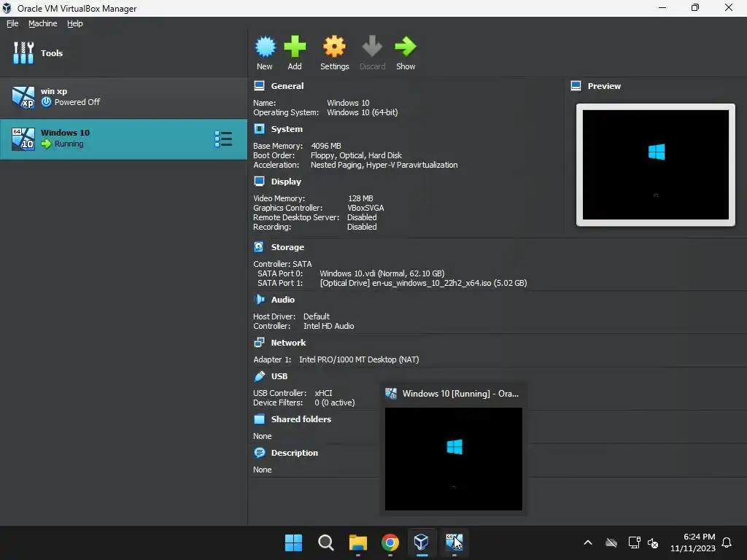Click 'Floppy, Optical, Hard Disk' boot order

click(x=356, y=155)
